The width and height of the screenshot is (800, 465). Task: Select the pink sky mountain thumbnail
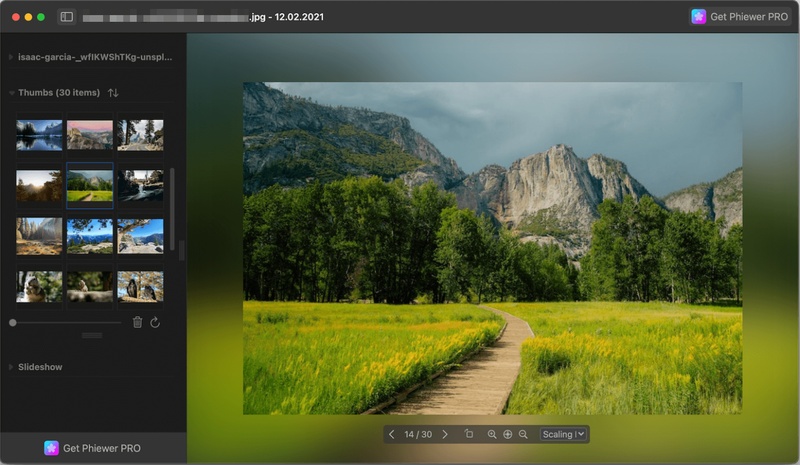[90, 135]
